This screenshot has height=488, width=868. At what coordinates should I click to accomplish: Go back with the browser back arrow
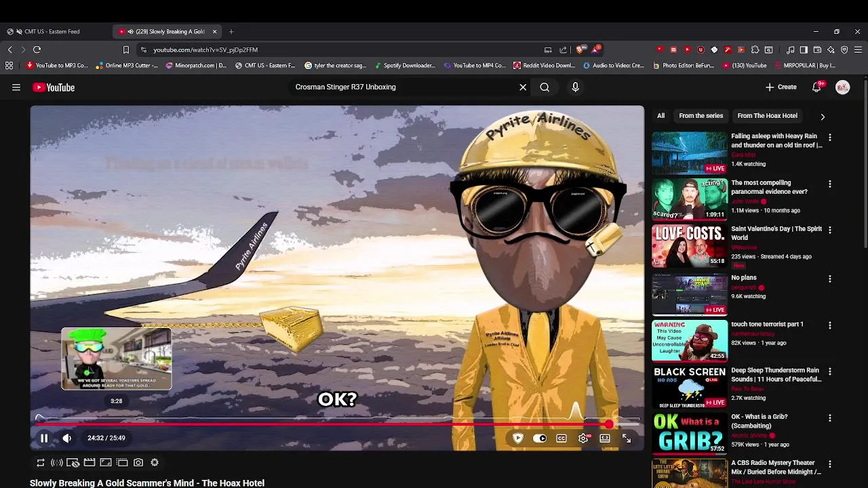[10, 49]
